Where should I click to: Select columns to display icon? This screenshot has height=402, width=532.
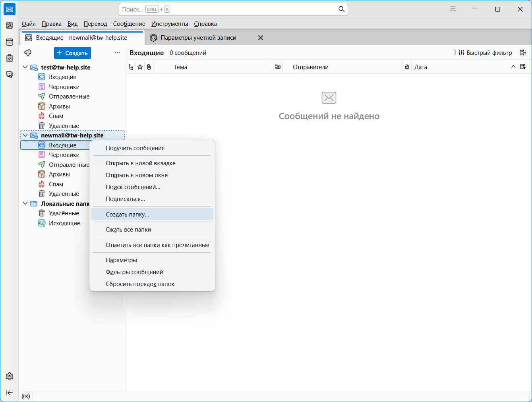pos(523,67)
